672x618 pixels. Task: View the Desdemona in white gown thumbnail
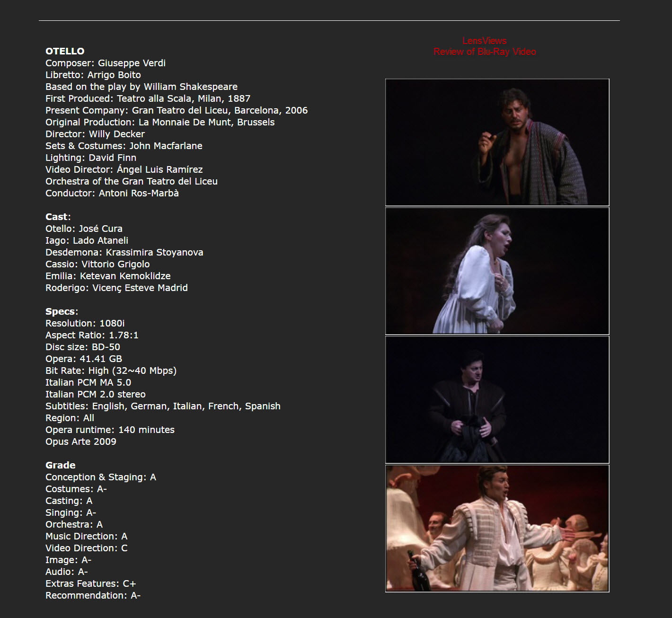pos(497,271)
